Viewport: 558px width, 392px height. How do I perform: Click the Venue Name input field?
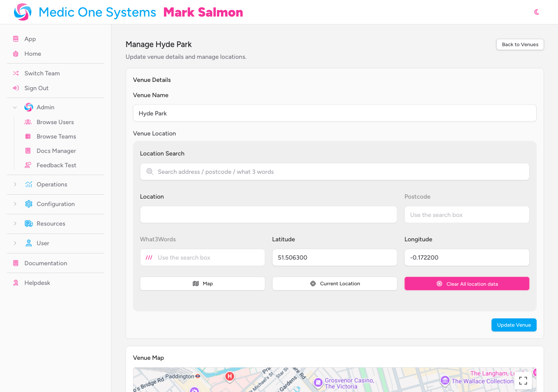pos(334,113)
